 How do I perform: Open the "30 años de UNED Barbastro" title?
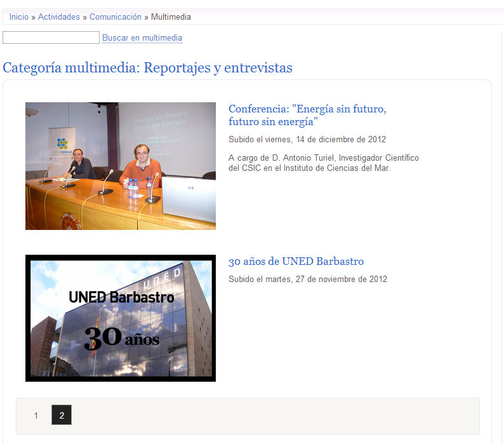coord(296,261)
